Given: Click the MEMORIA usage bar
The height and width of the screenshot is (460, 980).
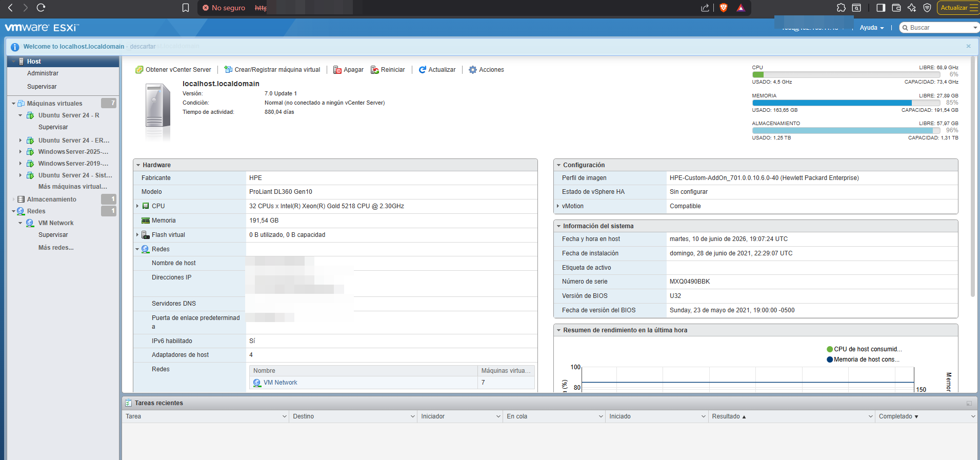Looking at the screenshot, I should (846, 103).
